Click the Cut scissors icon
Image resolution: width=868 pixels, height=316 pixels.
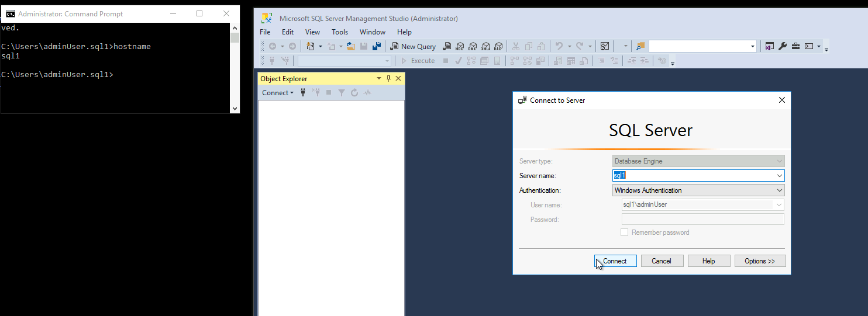(x=515, y=46)
